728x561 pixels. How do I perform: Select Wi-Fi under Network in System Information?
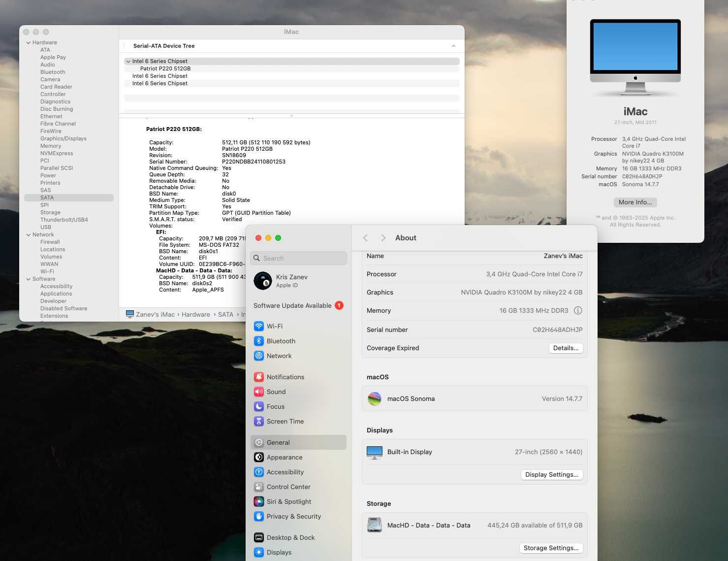(47, 271)
